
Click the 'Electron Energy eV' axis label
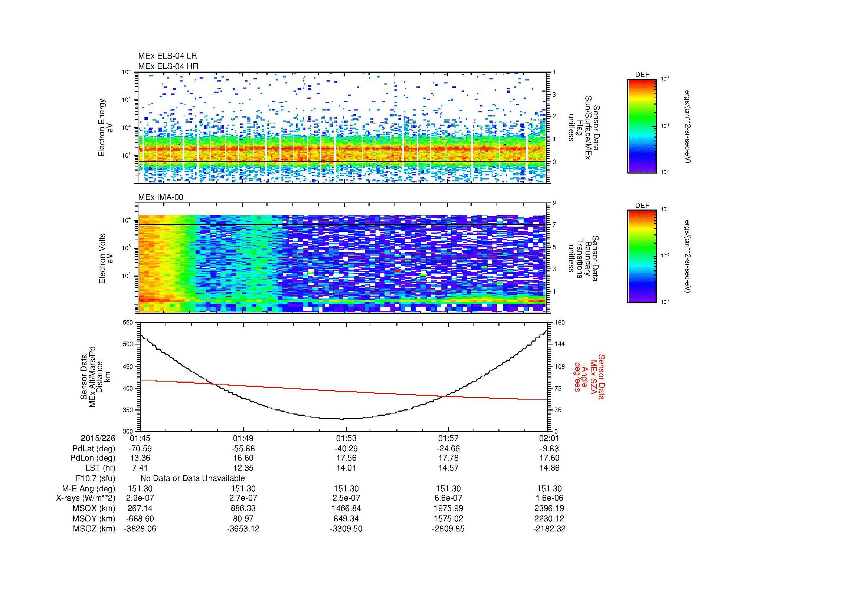click(105, 128)
